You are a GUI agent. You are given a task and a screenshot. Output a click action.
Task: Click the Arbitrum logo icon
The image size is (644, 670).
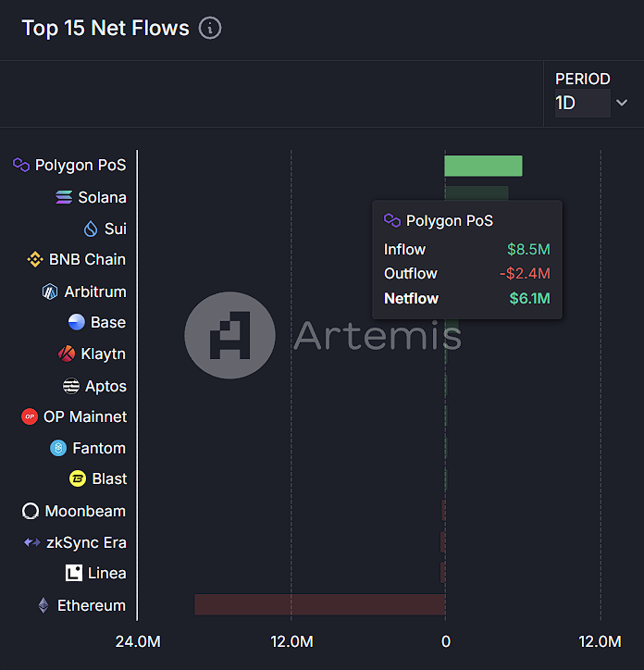50,292
